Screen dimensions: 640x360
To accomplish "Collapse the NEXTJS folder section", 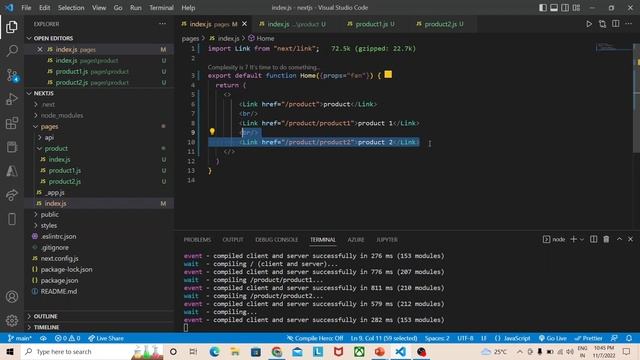I will click(29, 93).
